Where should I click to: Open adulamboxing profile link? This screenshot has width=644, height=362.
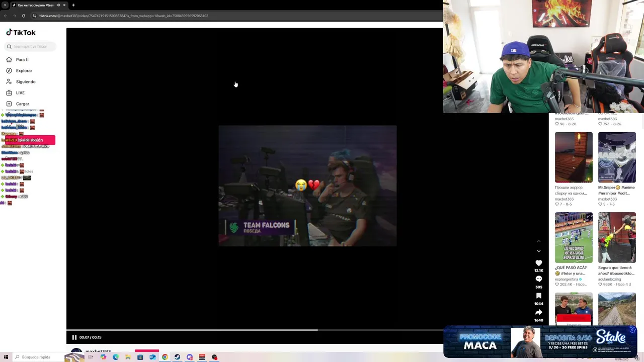pyautogui.click(x=609, y=279)
